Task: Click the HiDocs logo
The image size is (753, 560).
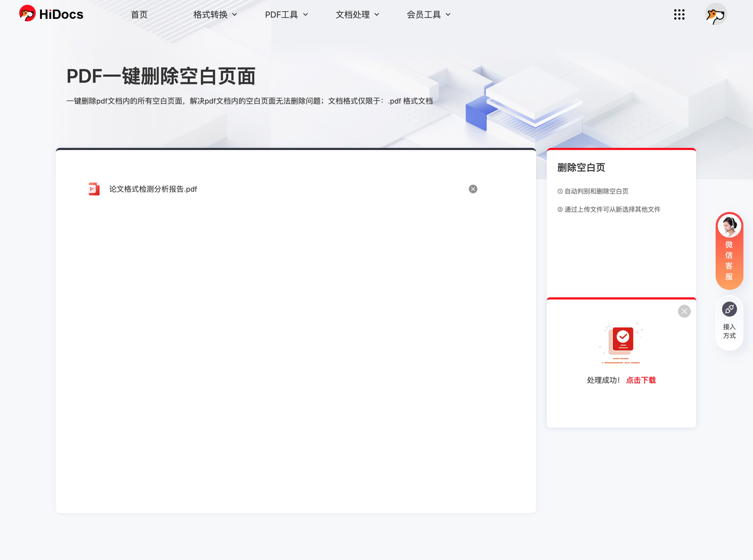Action: tap(51, 14)
